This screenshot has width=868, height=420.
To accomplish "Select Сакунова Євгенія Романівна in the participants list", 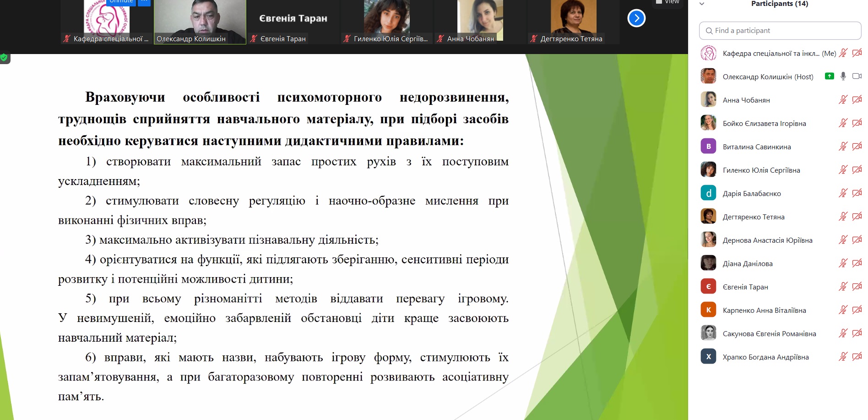I will click(x=769, y=334).
